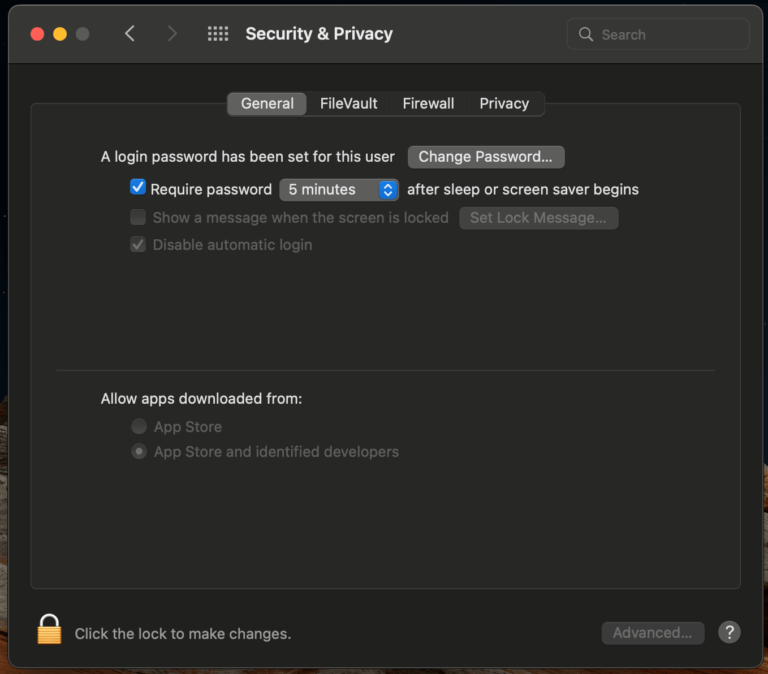This screenshot has height=674, width=768.
Task: Go back using the left chevron arrow
Action: click(129, 34)
